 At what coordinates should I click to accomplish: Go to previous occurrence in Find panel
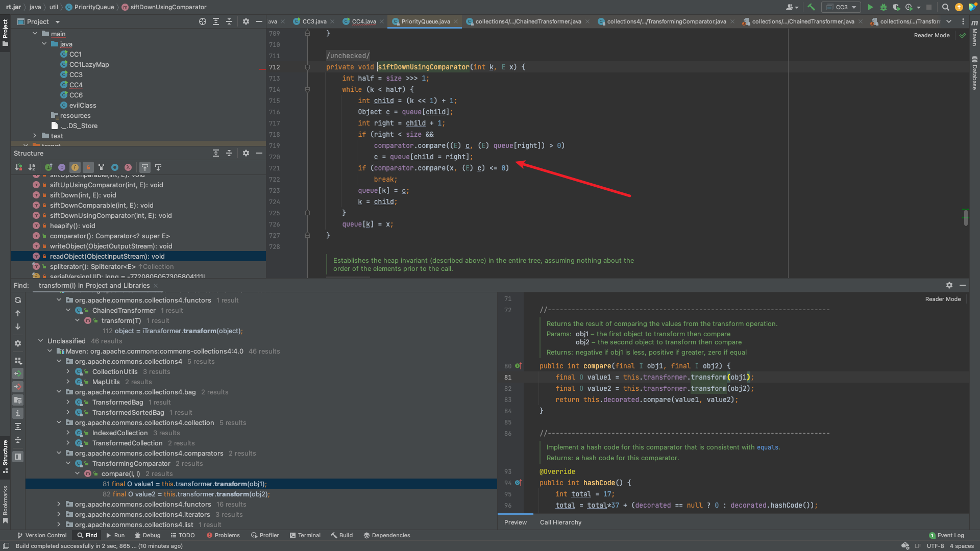coord(18,313)
